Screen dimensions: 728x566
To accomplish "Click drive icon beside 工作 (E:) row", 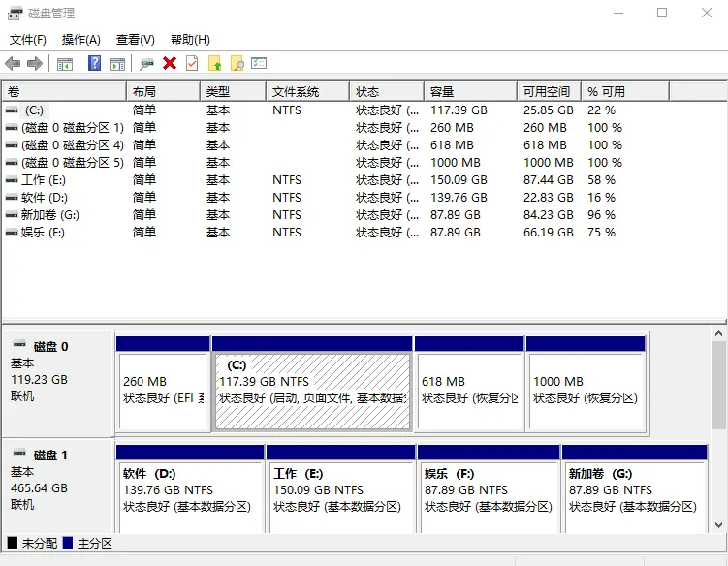I will coord(12,180).
